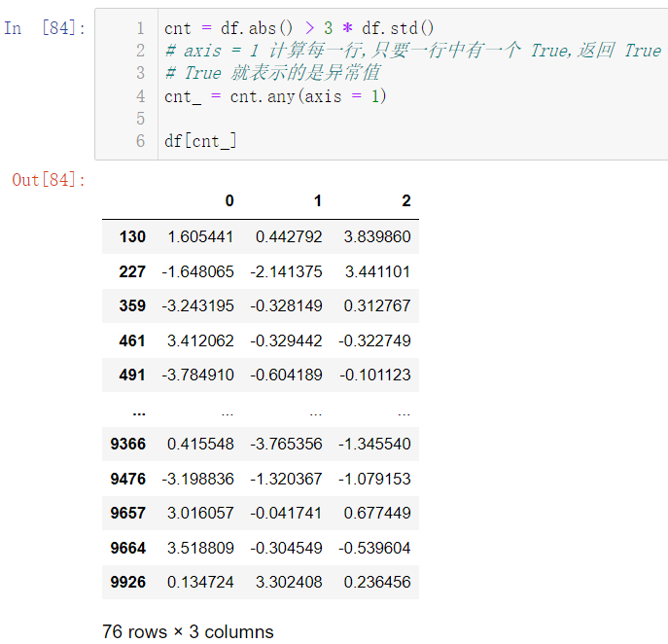Click cell value -3.243195
The height and width of the screenshot is (644, 668).
pyautogui.click(x=198, y=306)
